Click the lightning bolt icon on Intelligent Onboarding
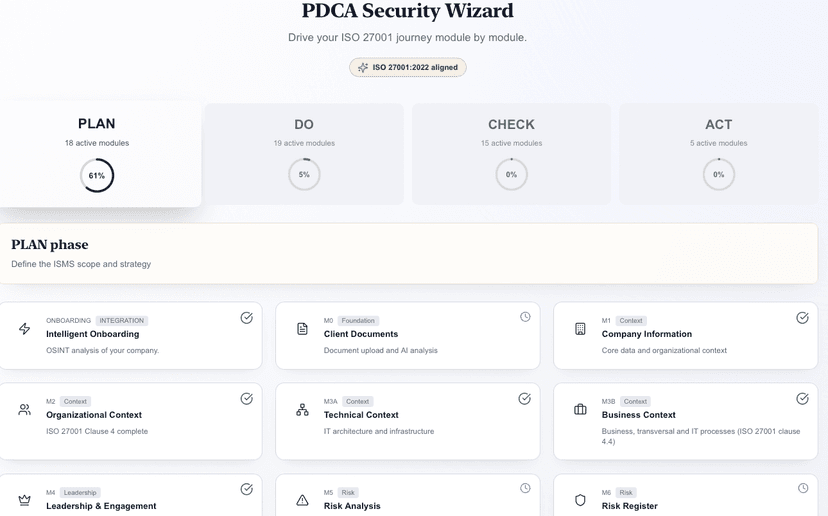The height and width of the screenshot is (516, 828). (x=24, y=329)
